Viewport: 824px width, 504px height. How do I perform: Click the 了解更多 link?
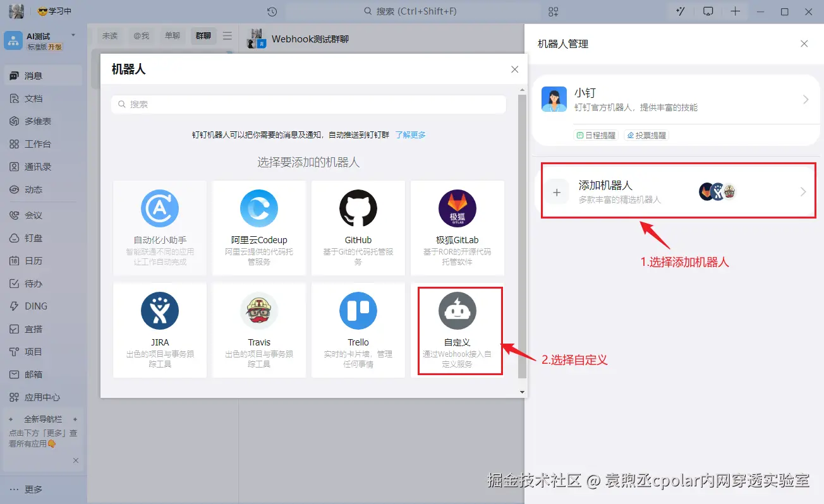click(x=411, y=135)
